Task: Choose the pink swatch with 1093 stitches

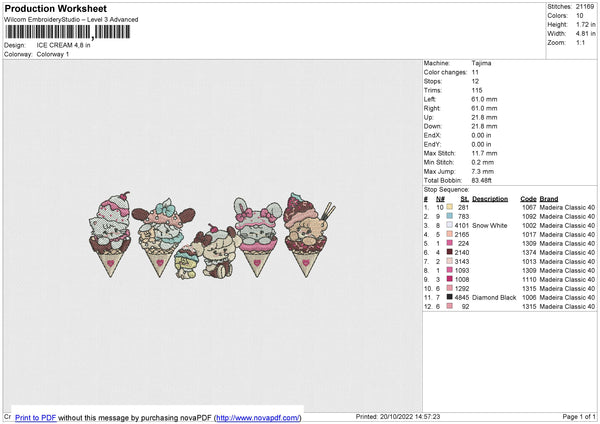Action: point(450,270)
